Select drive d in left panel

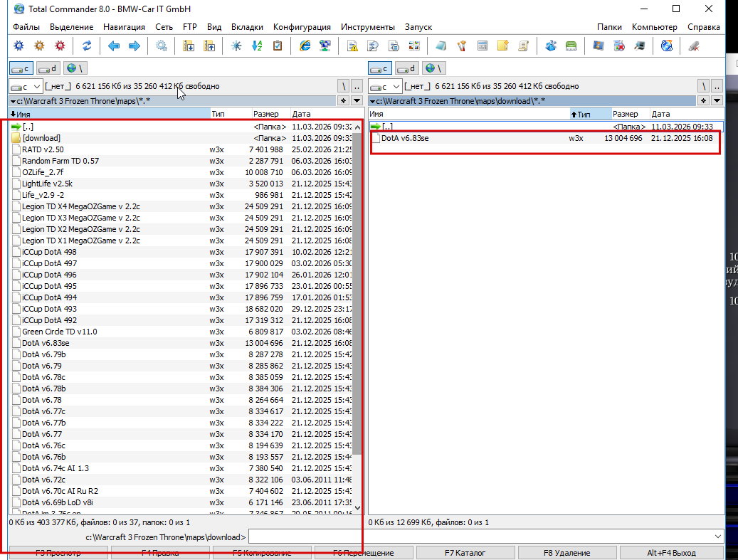coord(48,68)
